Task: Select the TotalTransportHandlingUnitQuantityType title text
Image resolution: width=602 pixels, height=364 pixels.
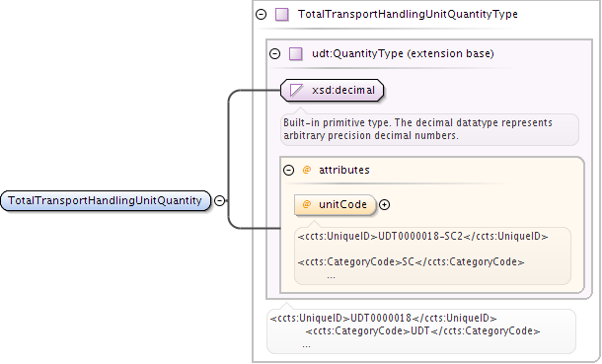Action: click(408, 15)
